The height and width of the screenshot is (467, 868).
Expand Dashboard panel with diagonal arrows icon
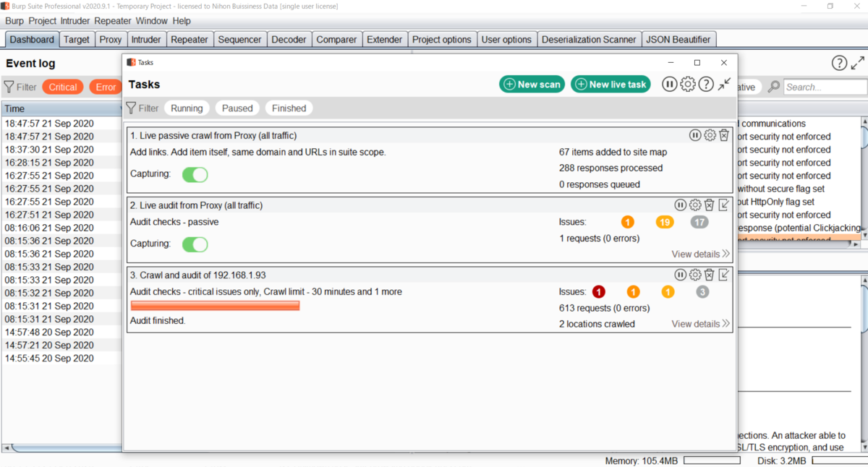[x=858, y=63]
